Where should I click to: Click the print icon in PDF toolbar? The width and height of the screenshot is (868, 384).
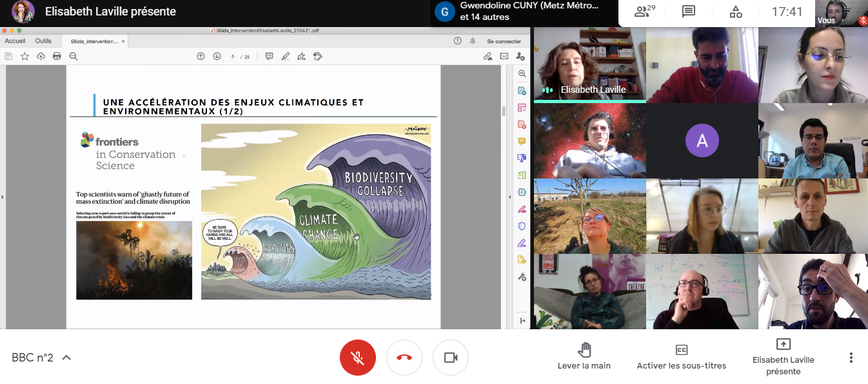pos(57,56)
